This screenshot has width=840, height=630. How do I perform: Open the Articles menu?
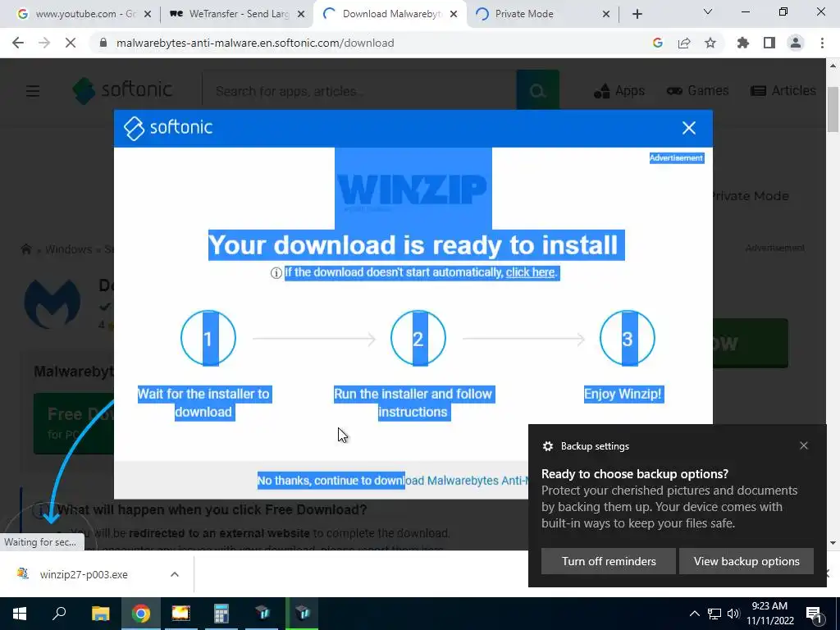click(x=783, y=90)
